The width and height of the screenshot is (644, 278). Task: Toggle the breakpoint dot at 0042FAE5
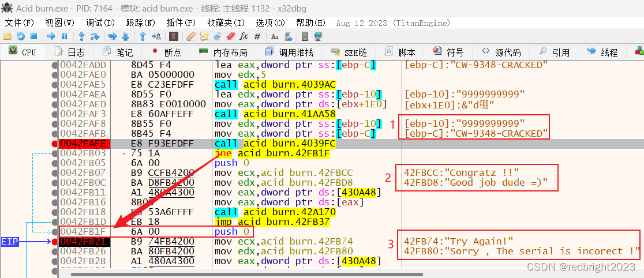pyautogui.click(x=54, y=85)
